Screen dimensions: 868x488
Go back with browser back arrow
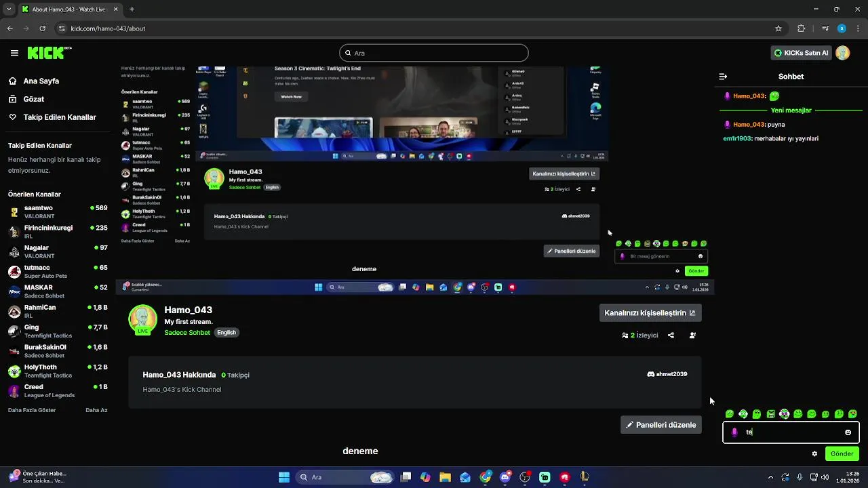tap(10, 28)
